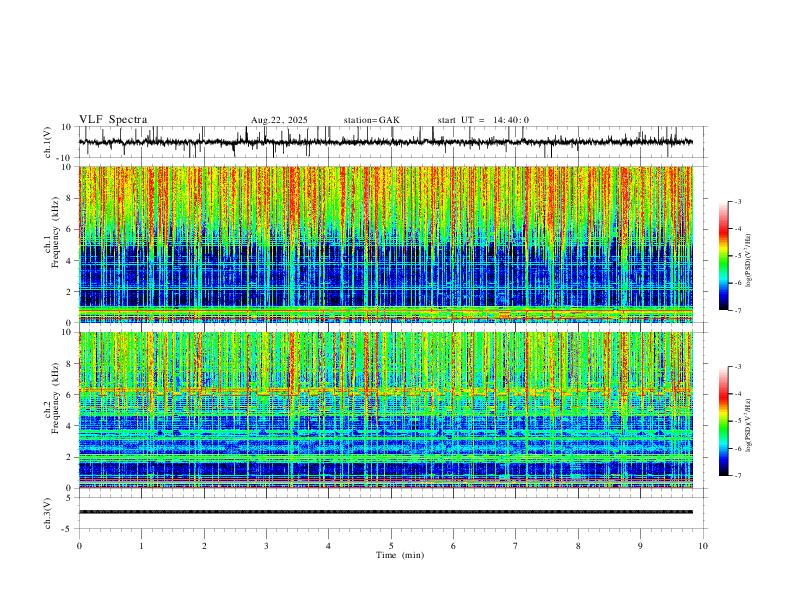Click the '5' tick on time axis
The width and height of the screenshot is (792, 612).
[391, 546]
